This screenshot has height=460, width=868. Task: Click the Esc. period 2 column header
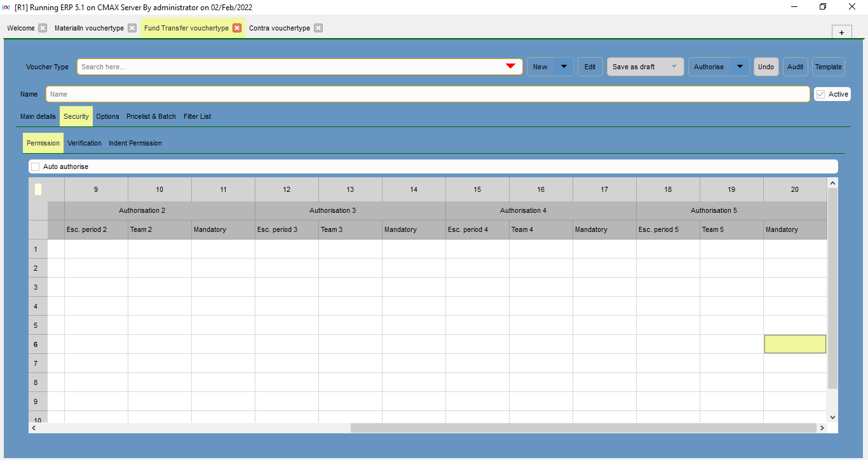(x=96, y=229)
